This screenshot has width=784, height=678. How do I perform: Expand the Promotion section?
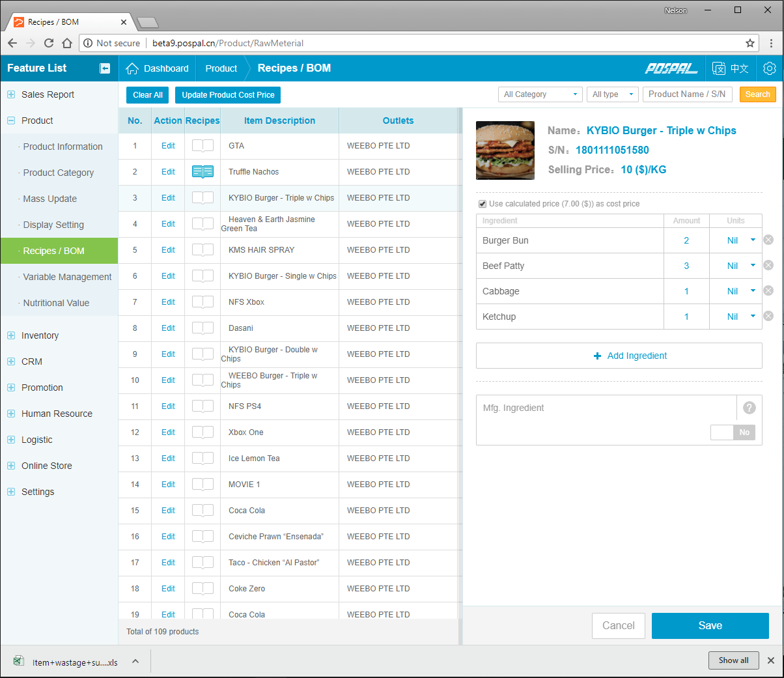pyautogui.click(x=11, y=388)
